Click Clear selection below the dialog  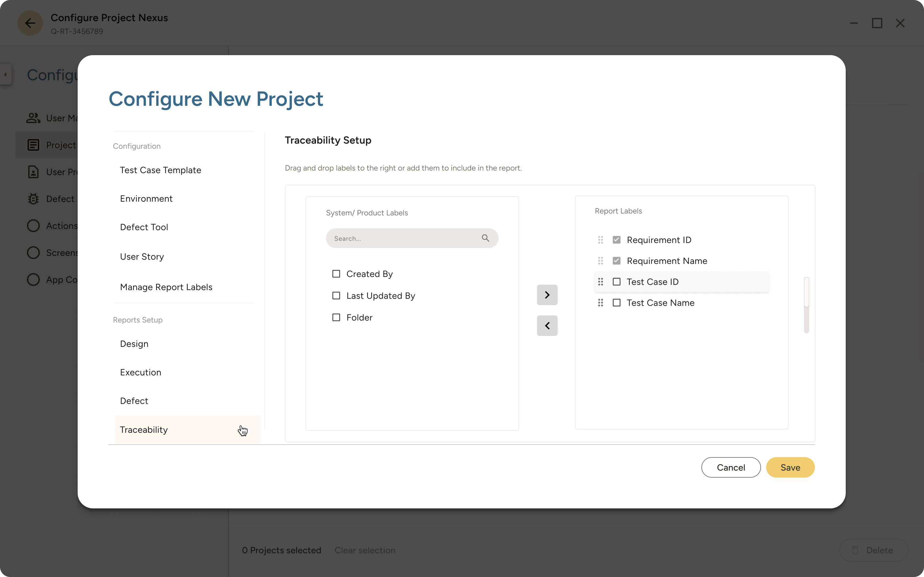click(x=365, y=550)
